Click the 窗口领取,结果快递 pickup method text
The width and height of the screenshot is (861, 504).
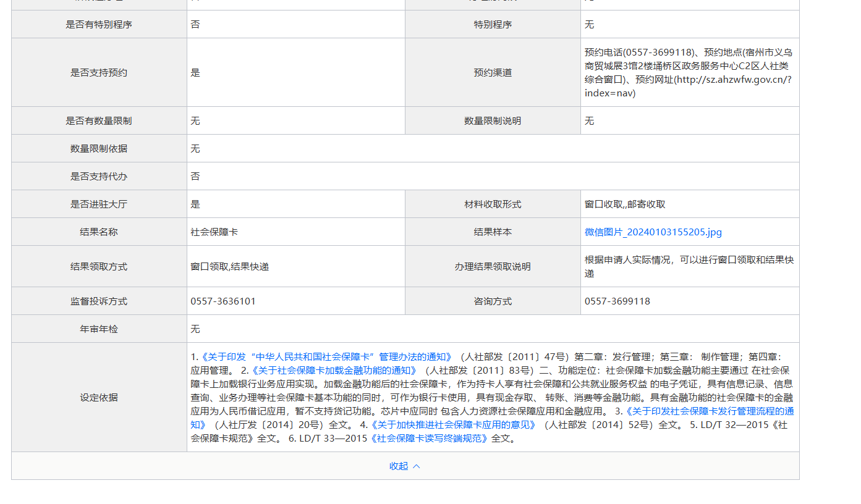229,267
